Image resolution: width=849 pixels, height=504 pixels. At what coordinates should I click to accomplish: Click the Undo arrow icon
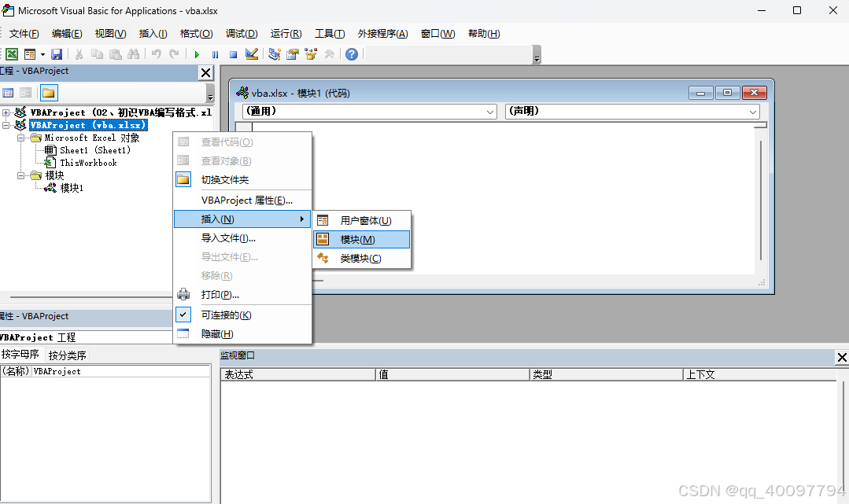(157, 54)
